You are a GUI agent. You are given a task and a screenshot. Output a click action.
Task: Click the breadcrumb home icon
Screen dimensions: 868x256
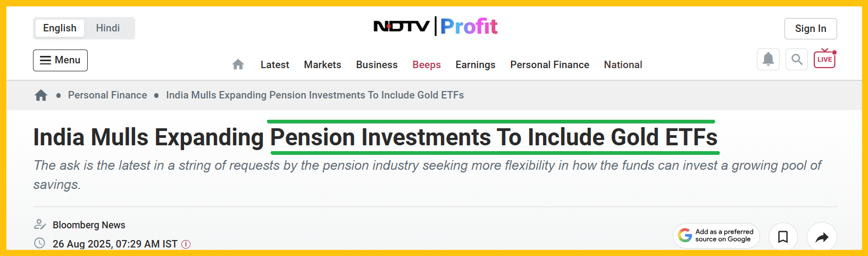(x=41, y=95)
